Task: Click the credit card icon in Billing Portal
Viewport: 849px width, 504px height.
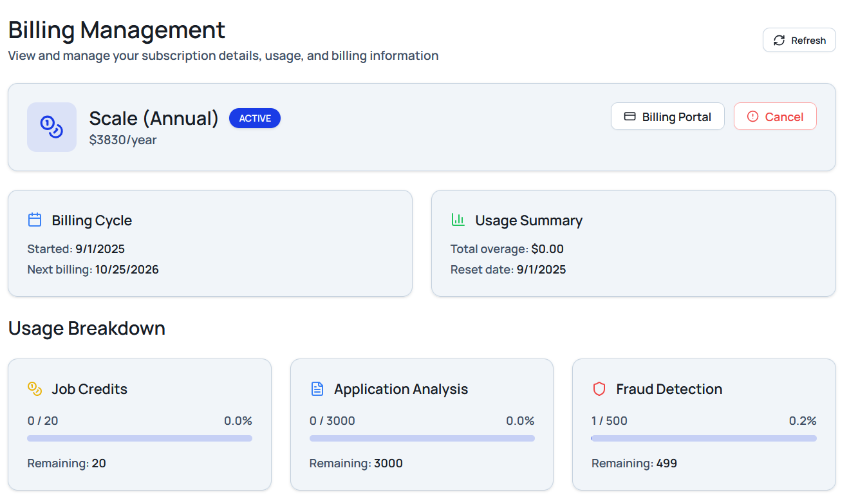Action: pyautogui.click(x=630, y=117)
